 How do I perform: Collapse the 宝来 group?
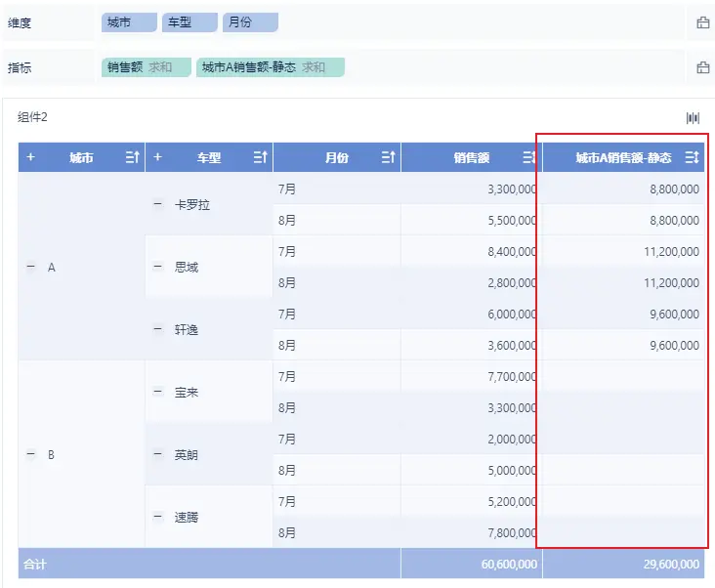pyautogui.click(x=158, y=391)
